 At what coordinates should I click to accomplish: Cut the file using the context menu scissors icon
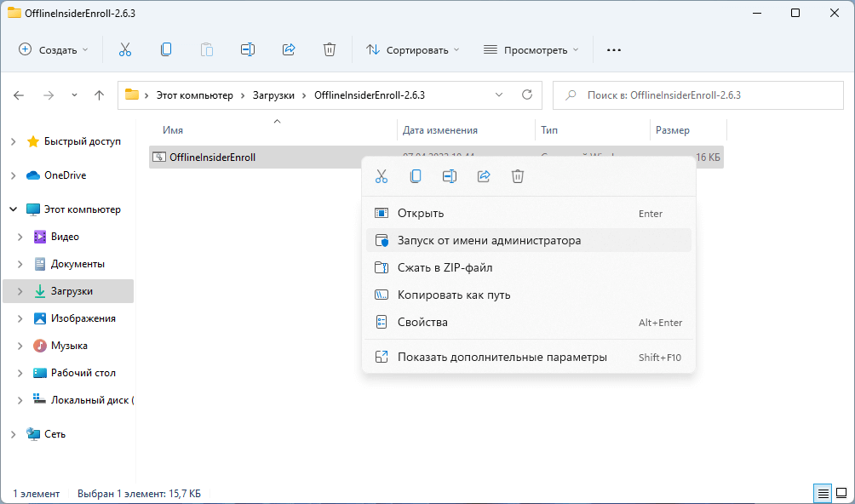382,176
